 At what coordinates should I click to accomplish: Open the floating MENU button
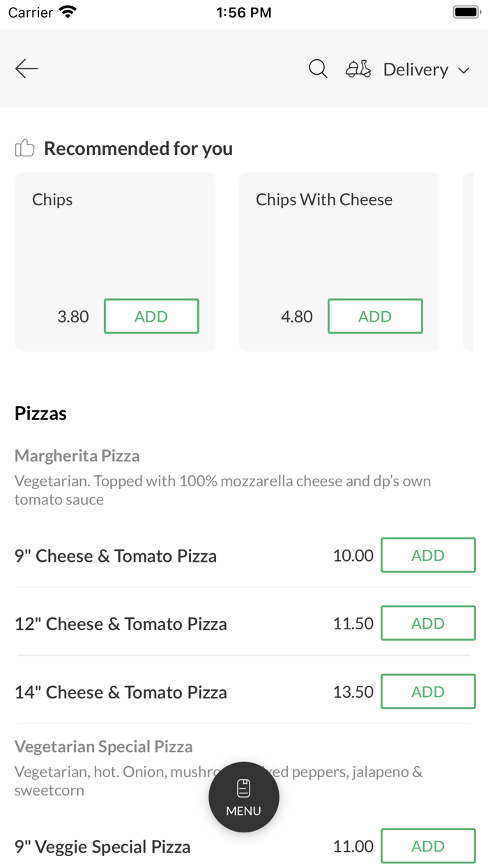(243, 797)
